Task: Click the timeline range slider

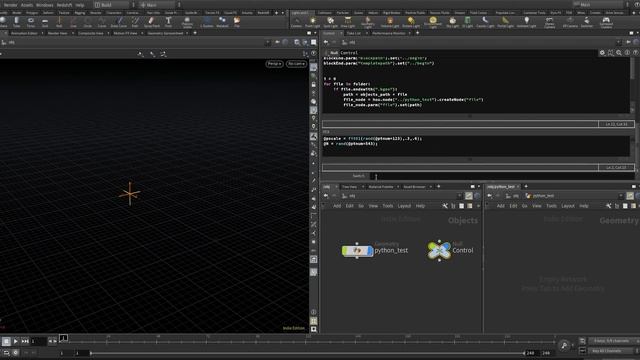Action: 307,353
